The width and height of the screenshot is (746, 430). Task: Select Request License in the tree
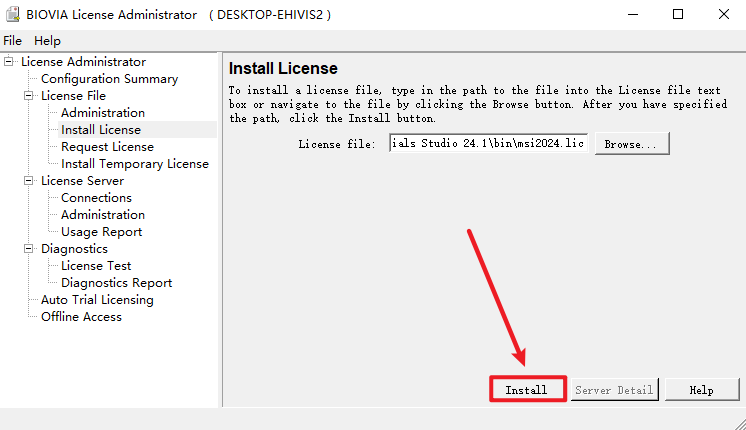click(107, 147)
